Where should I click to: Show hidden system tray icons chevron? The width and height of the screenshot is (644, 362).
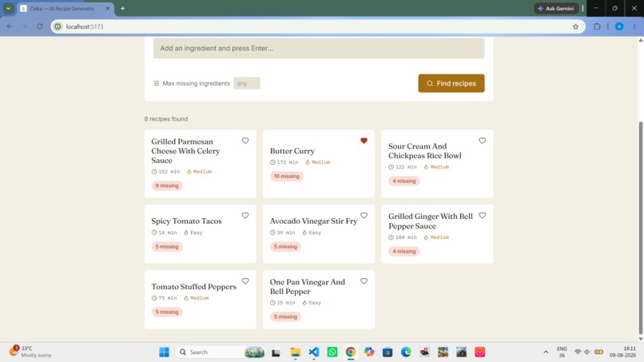point(546,352)
